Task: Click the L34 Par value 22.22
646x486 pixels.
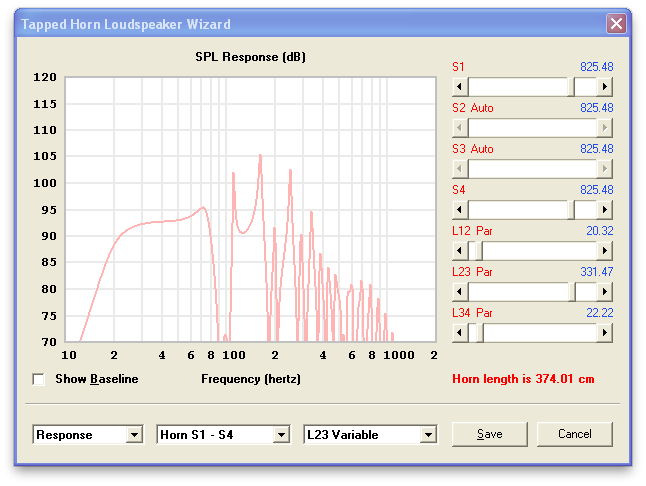Action: click(x=599, y=313)
